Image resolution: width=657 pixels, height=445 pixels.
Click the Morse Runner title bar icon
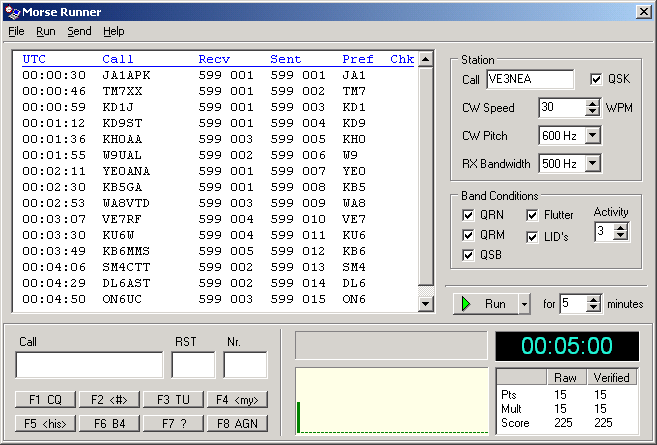tap(12, 12)
